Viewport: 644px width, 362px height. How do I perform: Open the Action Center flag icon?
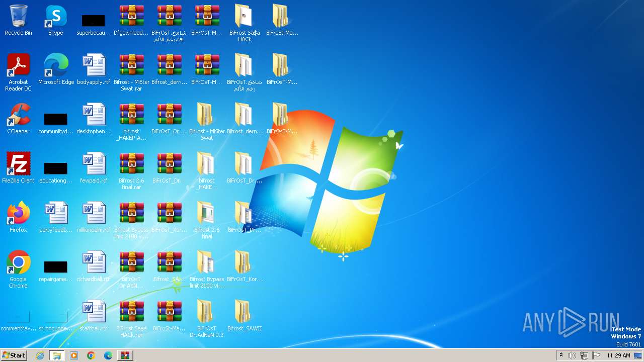[596, 355]
